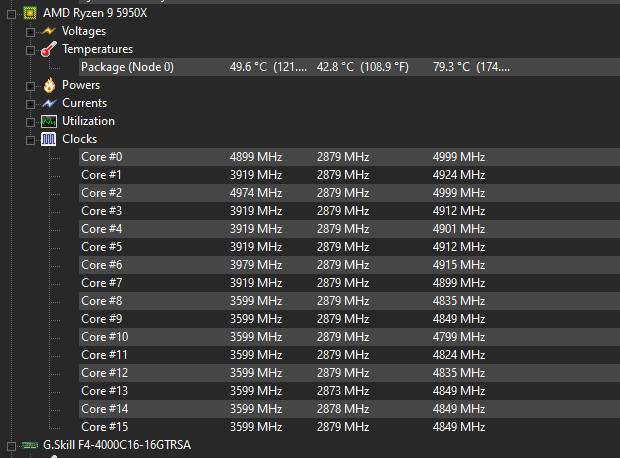
Task: Click Core #6's 3979 MHz current value
Action: 256,265
